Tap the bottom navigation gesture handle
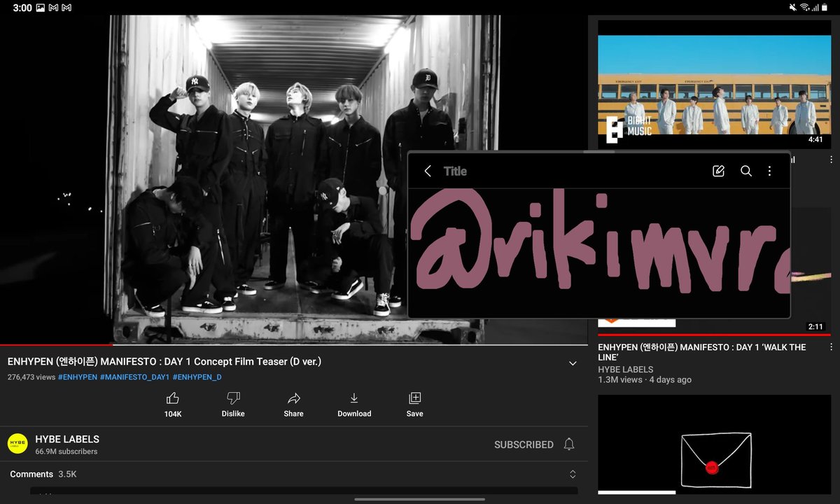 (420, 499)
